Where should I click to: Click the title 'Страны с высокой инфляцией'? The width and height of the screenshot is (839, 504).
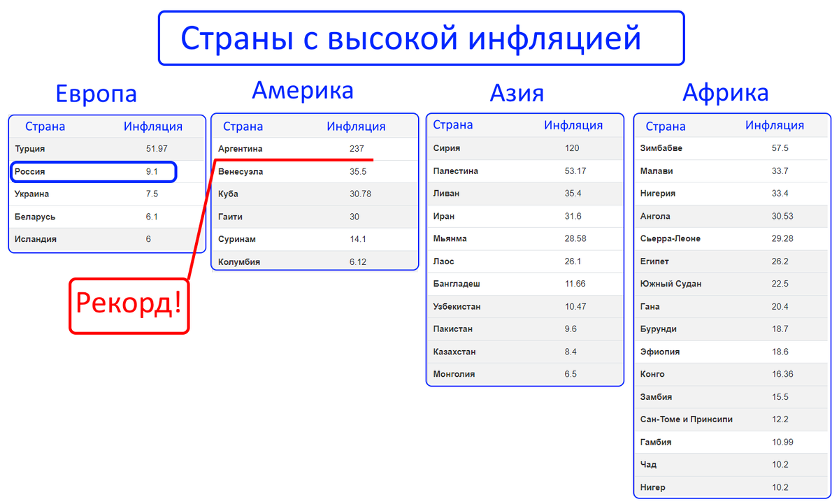(x=411, y=38)
